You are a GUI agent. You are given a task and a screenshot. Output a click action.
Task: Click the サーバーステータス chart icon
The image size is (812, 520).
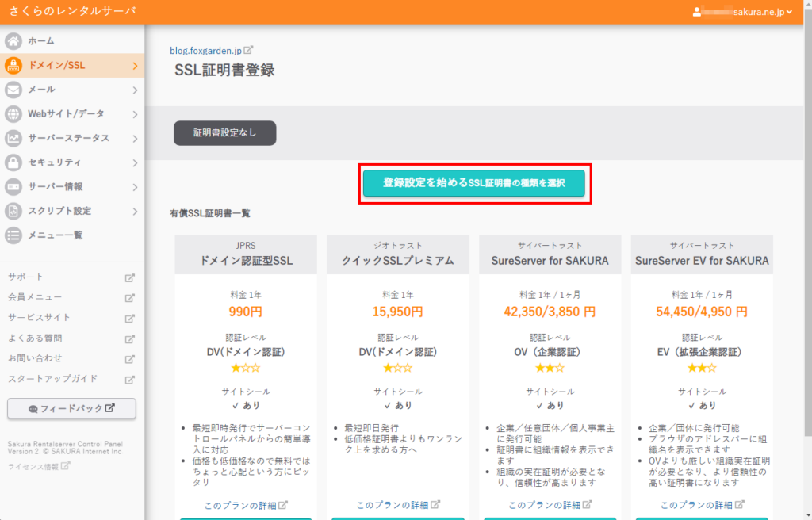[13, 138]
